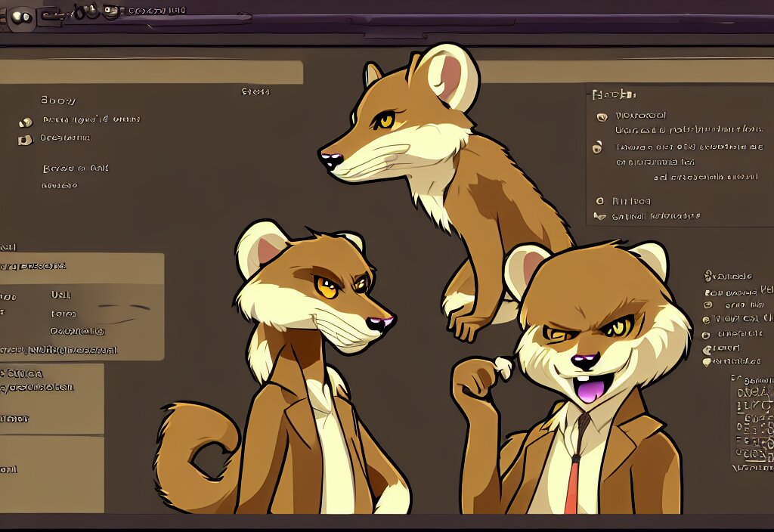Click the first icon in the upper-right info panel
This screenshot has width=774, height=532.
602,117
